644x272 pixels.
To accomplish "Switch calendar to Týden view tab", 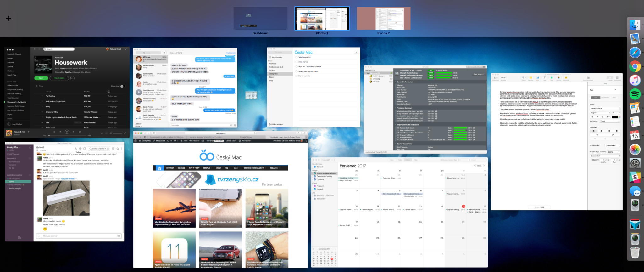I will [x=400, y=160].
